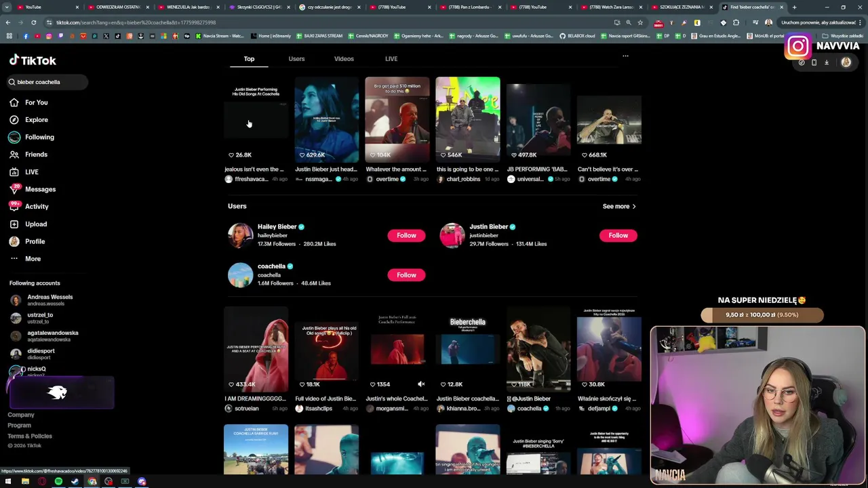Screen dimensions: 868x488
Task: Switch to the Videos search tab
Action: pyautogui.click(x=344, y=59)
